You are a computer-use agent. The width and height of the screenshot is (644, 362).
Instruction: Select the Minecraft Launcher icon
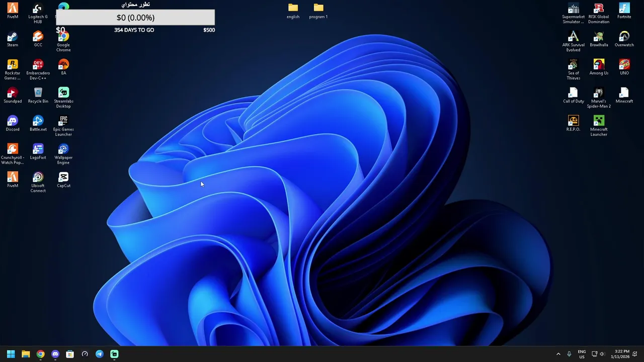(599, 126)
